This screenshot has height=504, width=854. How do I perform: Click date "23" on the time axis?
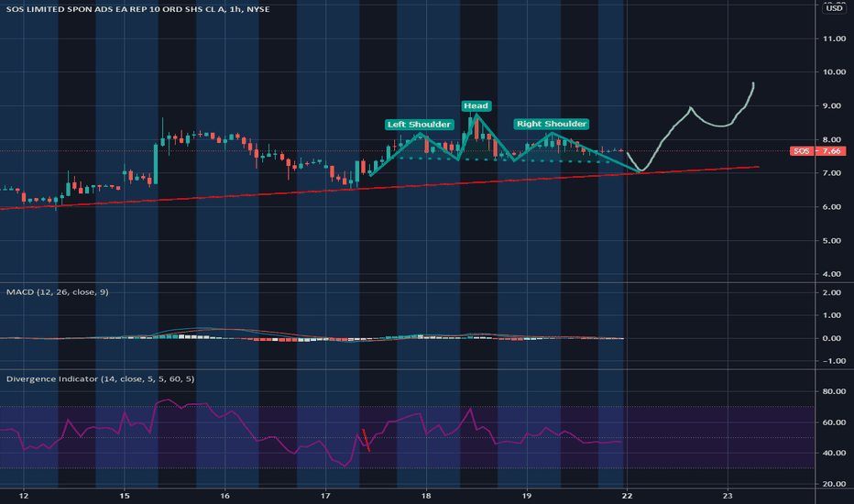pyautogui.click(x=728, y=495)
